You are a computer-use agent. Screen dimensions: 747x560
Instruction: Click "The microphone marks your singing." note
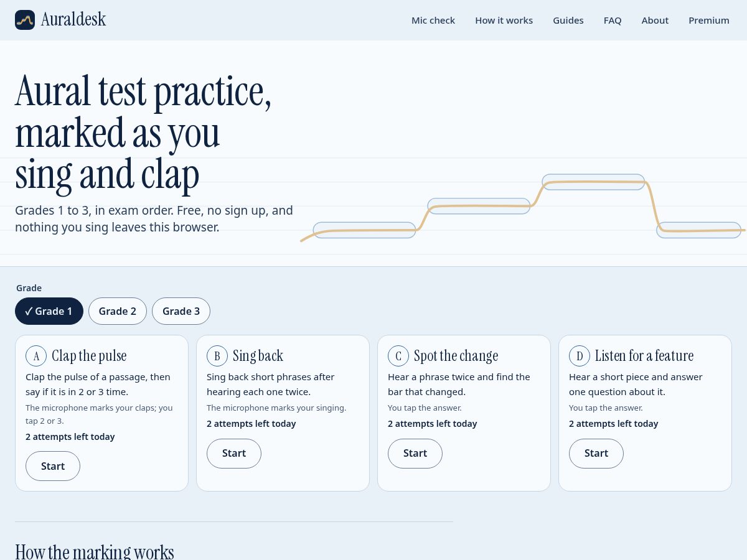click(276, 408)
